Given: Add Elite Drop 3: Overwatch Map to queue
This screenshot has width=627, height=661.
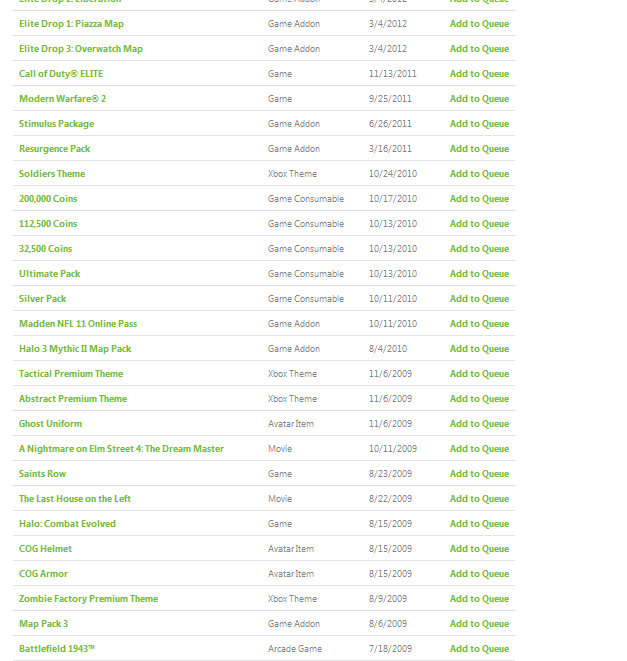Looking at the screenshot, I should click(479, 49).
